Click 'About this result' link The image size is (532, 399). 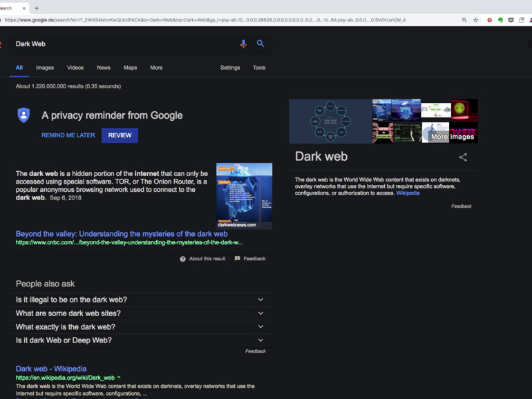click(x=207, y=259)
